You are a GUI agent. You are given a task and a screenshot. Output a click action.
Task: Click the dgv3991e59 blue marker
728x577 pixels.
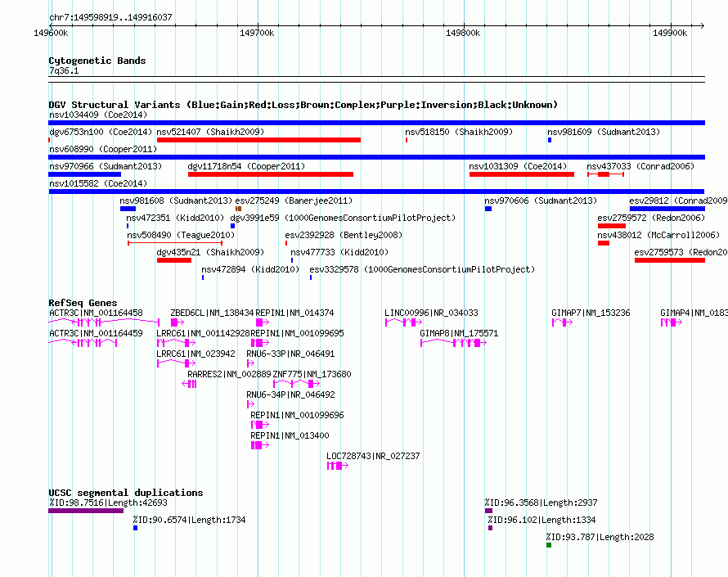click(x=232, y=226)
